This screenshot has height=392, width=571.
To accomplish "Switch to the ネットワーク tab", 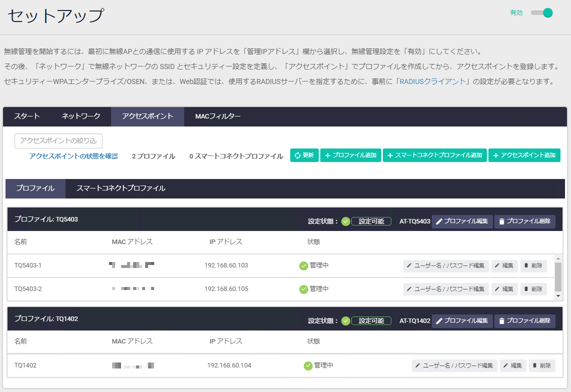I will coord(81,116).
